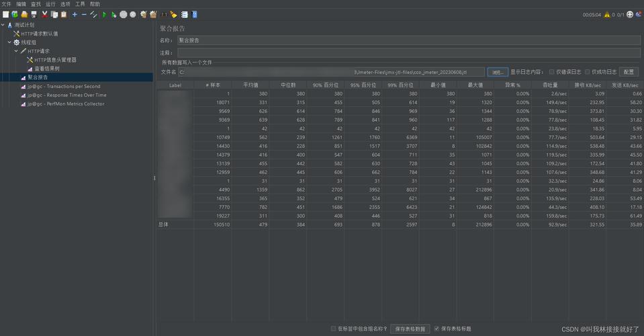Start the test with green play icon
Image resolution: width=644 pixels, height=336 pixels.
(104, 14)
